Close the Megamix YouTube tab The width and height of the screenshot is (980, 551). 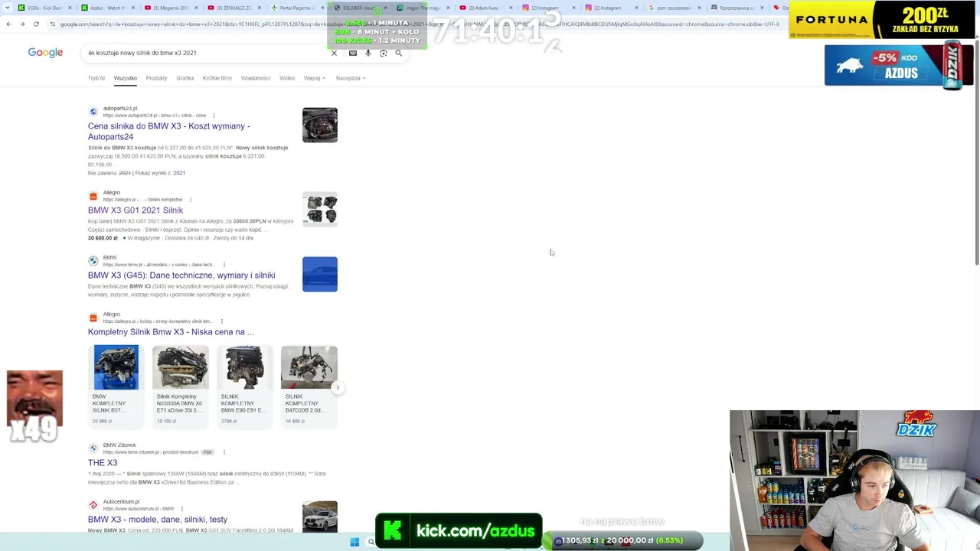[195, 8]
